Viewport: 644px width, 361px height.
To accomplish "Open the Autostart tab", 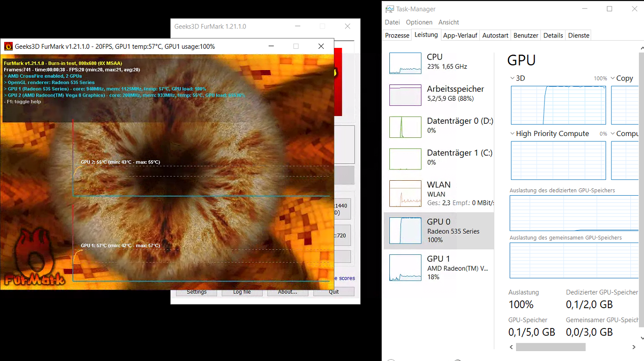I will 495,35.
